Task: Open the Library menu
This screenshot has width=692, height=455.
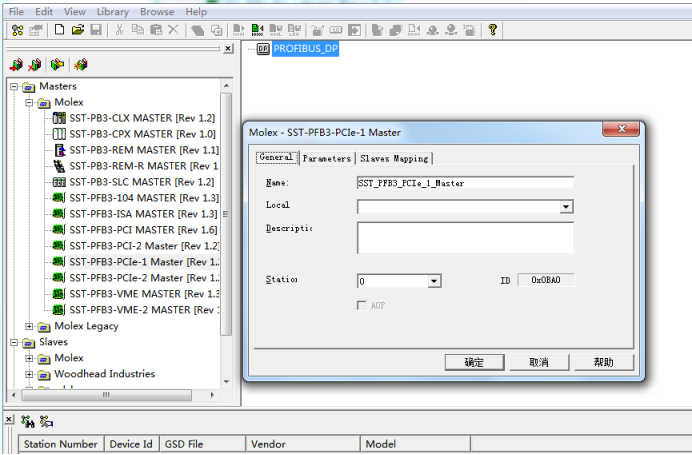Action: 113,12
